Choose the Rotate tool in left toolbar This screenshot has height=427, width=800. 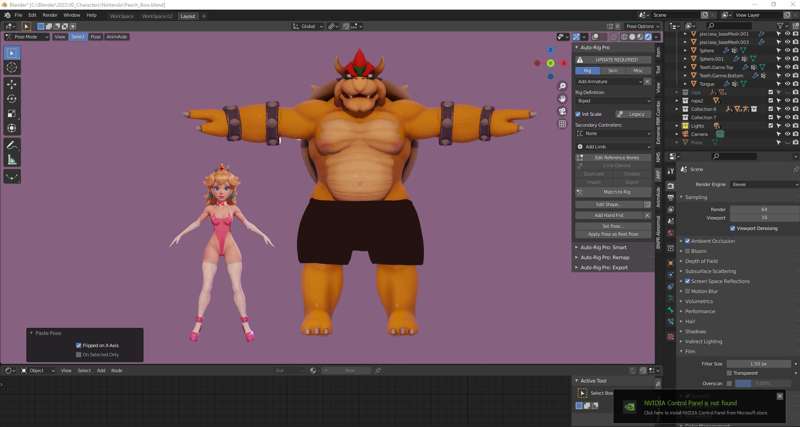12,99
